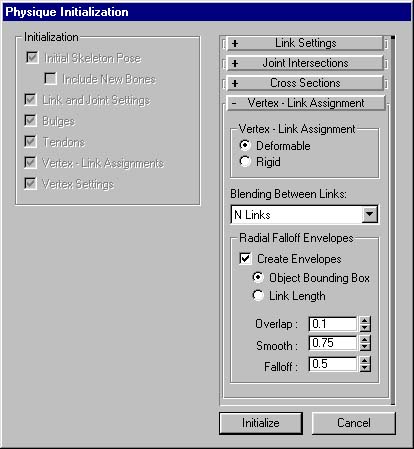The height and width of the screenshot is (449, 414).
Task: Increase Falloff with spinner up arrow
Action: click(365, 361)
